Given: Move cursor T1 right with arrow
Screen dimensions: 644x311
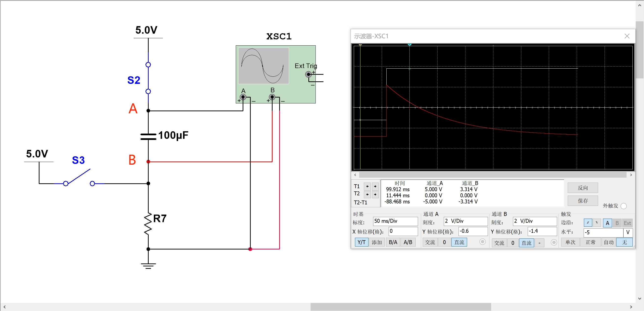Looking at the screenshot, I should tap(375, 186).
